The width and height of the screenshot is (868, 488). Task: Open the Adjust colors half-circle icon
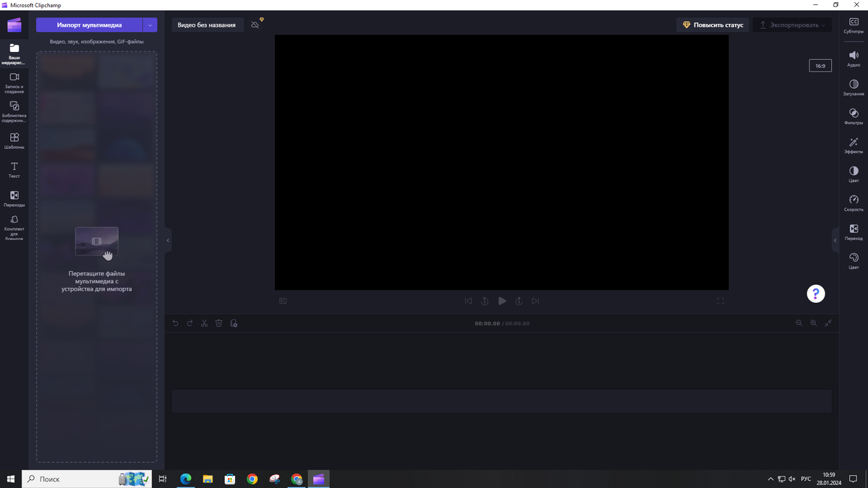854,174
